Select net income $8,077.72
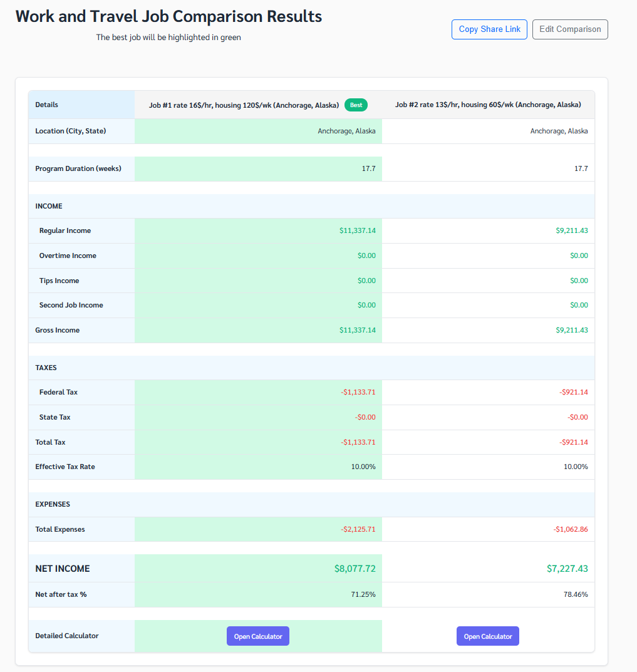This screenshot has height=672, width=637. [355, 569]
